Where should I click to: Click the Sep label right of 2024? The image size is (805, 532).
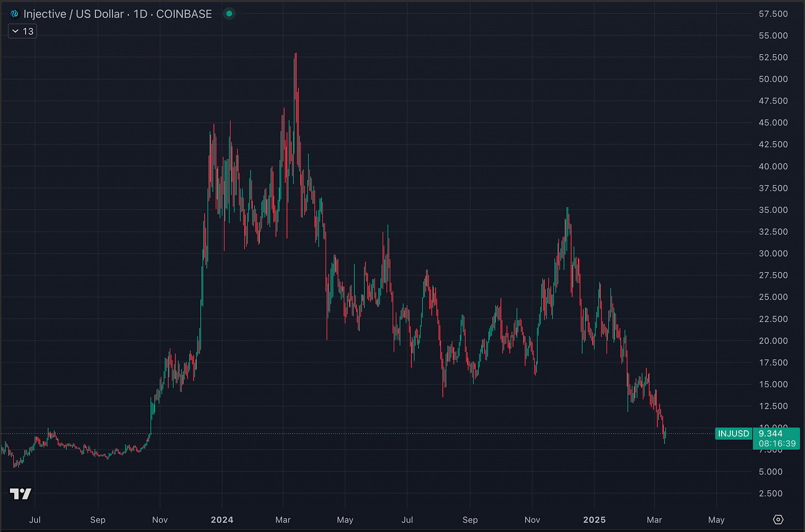click(x=470, y=520)
